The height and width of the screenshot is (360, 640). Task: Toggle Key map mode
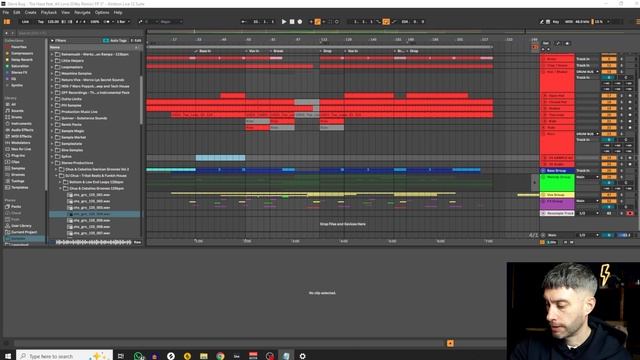pyautogui.click(x=556, y=22)
